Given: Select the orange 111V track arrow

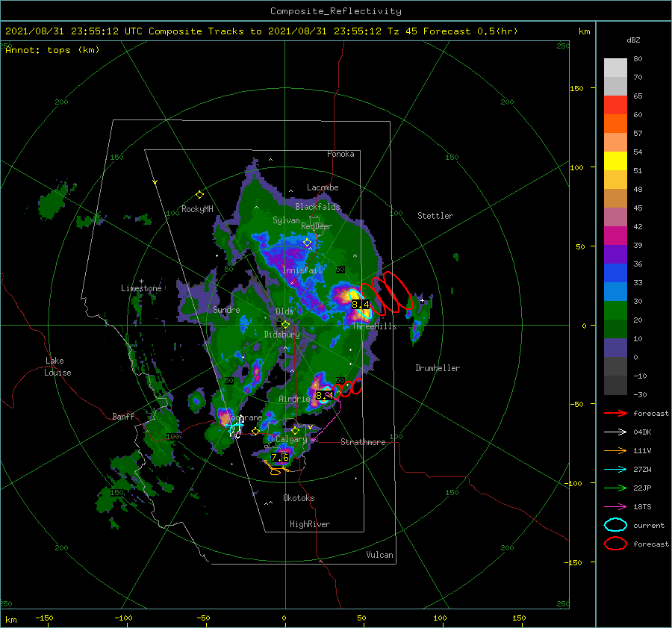Looking at the screenshot, I should (615, 450).
